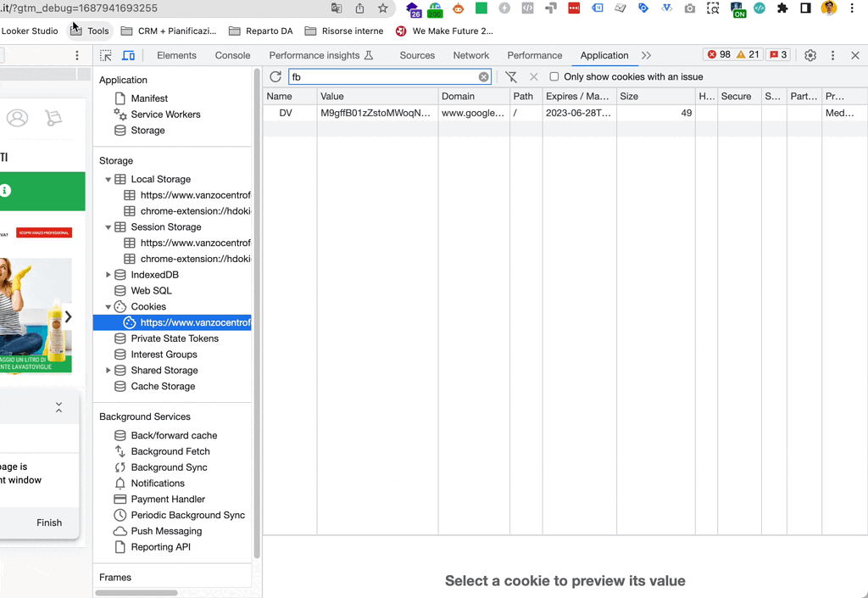Switch to the Network tab
This screenshot has width=868, height=598.
coord(470,55)
